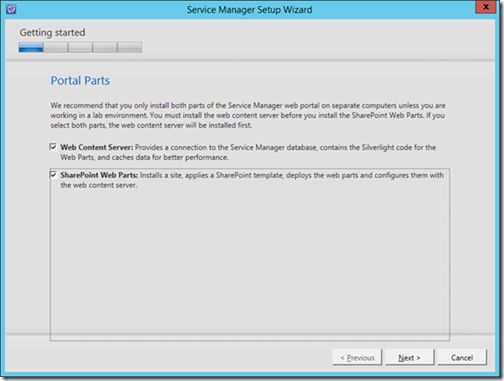Select the fourth progress step segment
Screen dimensions: 504x381
click(105, 47)
